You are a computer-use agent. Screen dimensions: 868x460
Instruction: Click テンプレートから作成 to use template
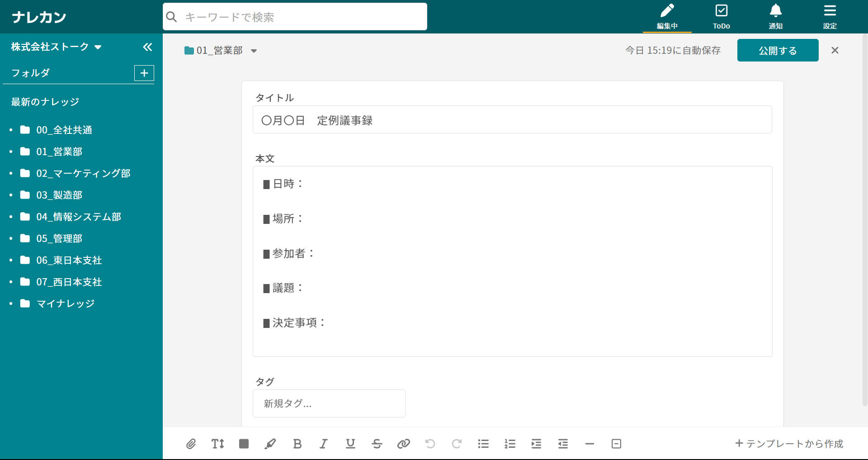[789, 444]
